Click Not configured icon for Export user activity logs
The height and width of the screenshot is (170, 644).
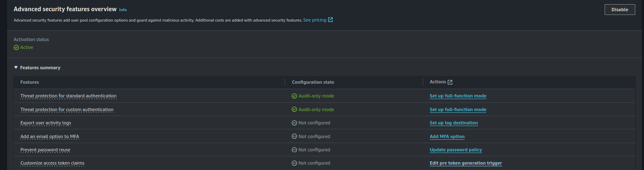(x=294, y=123)
